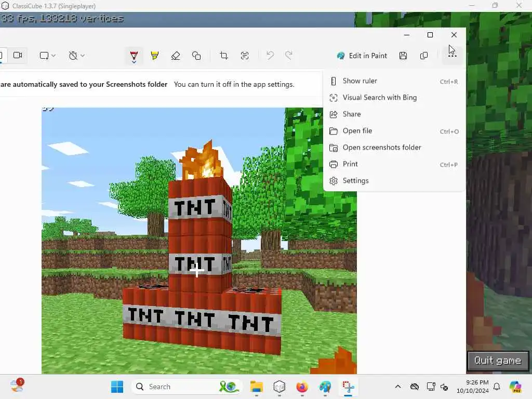Switch to video recording mode
Viewport: 532px width, 399px height.
click(18, 55)
